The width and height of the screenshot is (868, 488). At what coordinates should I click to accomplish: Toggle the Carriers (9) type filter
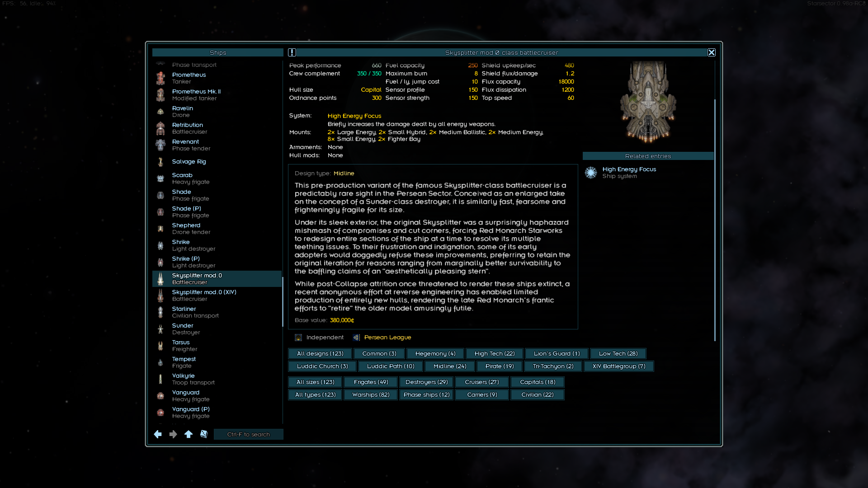click(481, 394)
